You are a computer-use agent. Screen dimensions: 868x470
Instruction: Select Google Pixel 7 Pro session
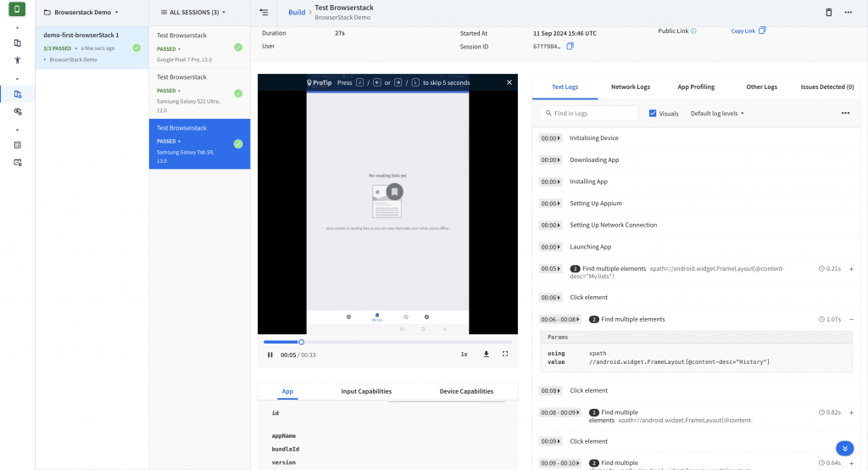[199, 48]
